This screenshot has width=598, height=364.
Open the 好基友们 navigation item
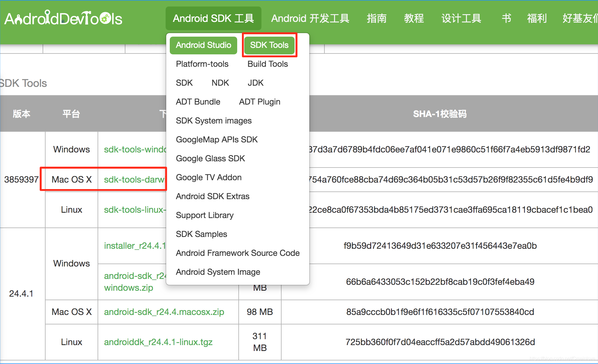pos(580,18)
